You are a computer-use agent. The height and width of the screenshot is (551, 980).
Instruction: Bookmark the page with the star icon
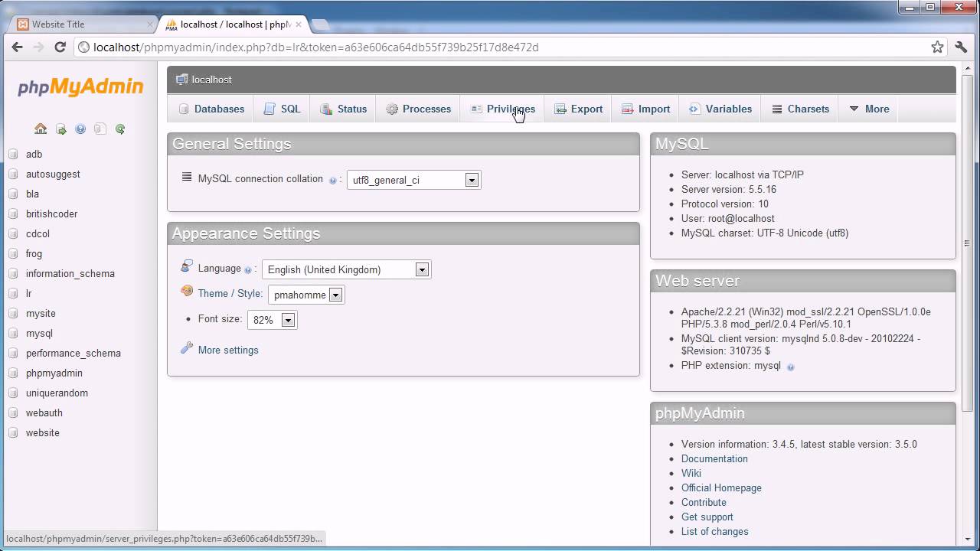(x=937, y=47)
